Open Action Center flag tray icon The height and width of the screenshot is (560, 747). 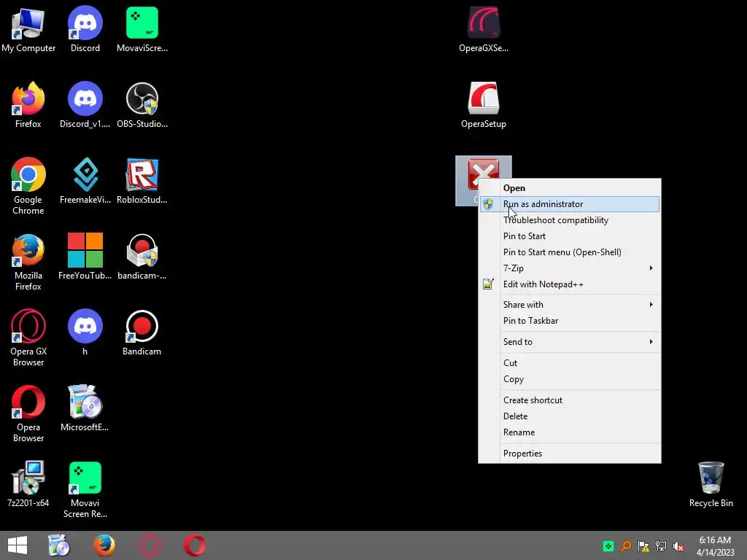pyautogui.click(x=643, y=546)
